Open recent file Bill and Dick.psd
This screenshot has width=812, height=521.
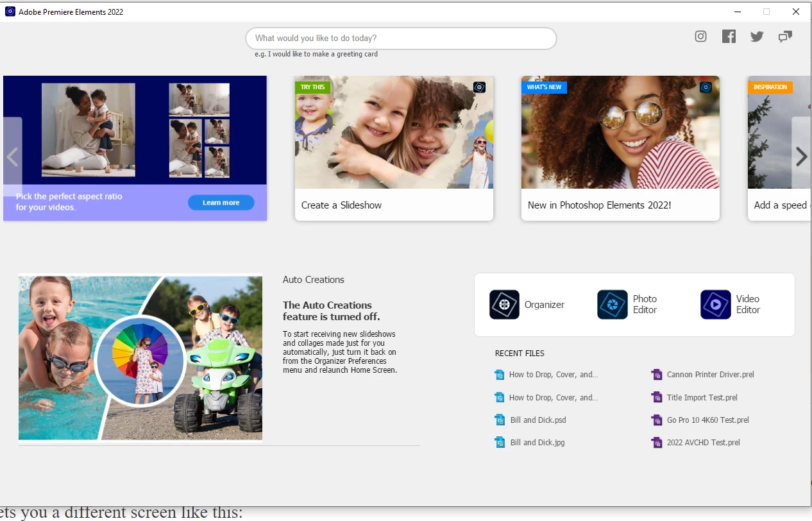[538, 420]
